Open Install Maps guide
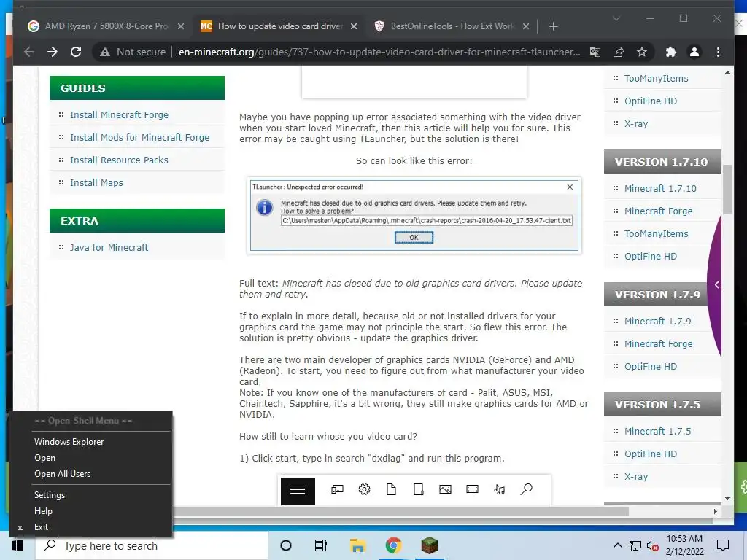Screen dimensions: 747x560 tap(96, 182)
